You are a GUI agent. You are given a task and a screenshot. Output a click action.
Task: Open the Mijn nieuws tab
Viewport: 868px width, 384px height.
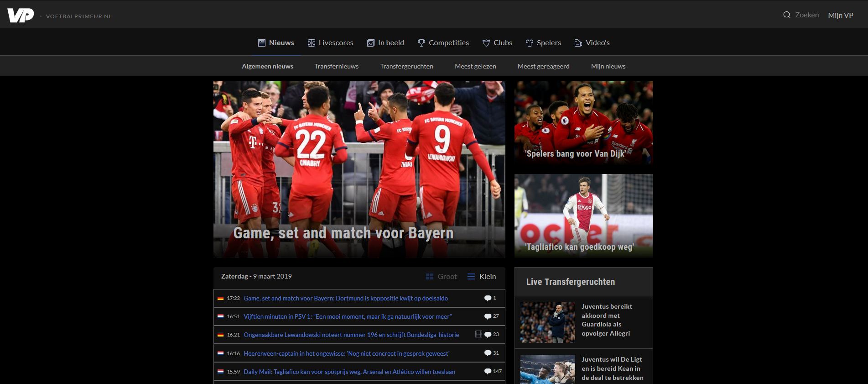[x=608, y=66]
